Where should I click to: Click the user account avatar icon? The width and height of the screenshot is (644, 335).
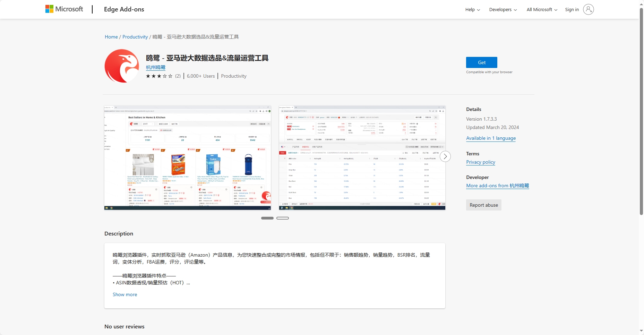(x=589, y=9)
